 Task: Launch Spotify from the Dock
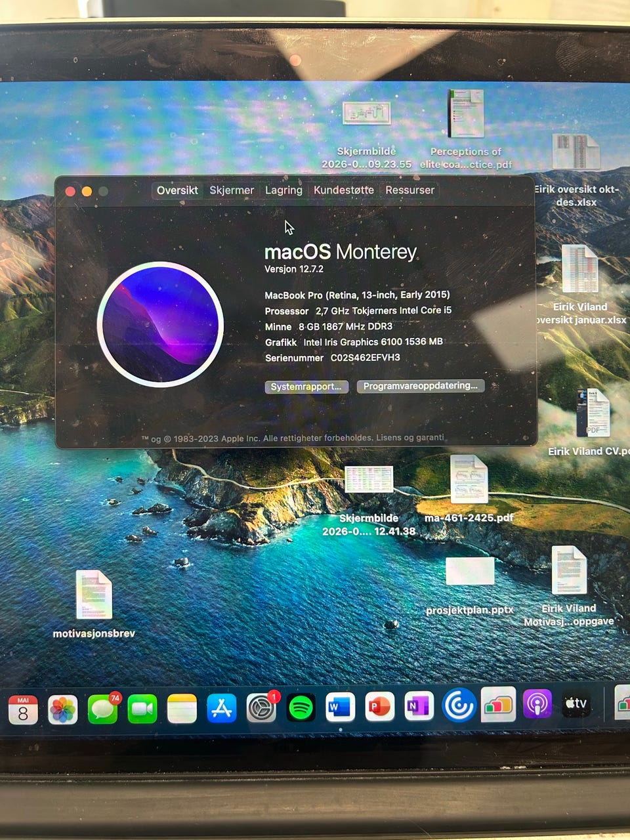301,708
